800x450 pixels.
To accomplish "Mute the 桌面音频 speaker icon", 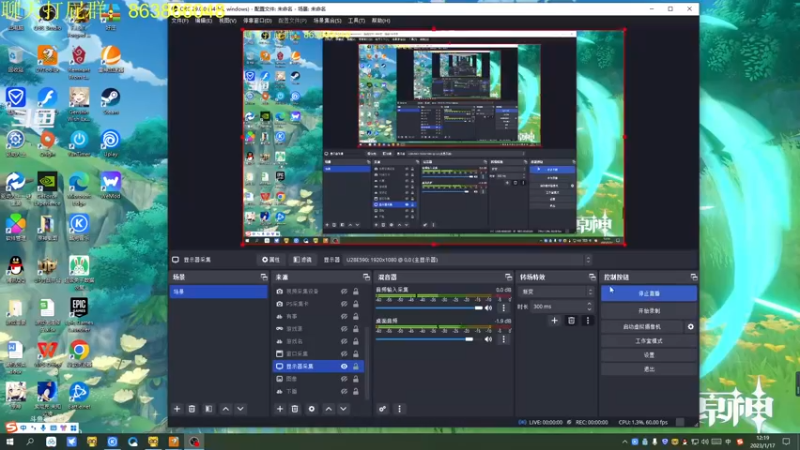I will (488, 339).
